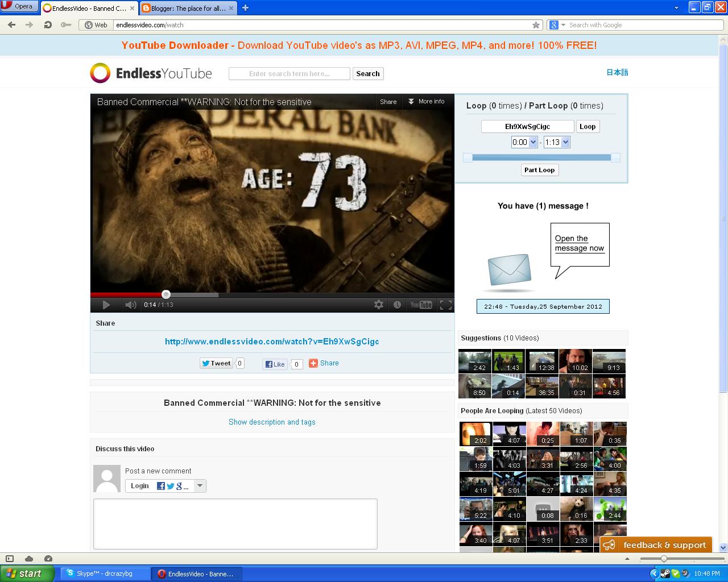Open a new browser tab
Viewport: 728px width, 582px height.
pos(245,8)
